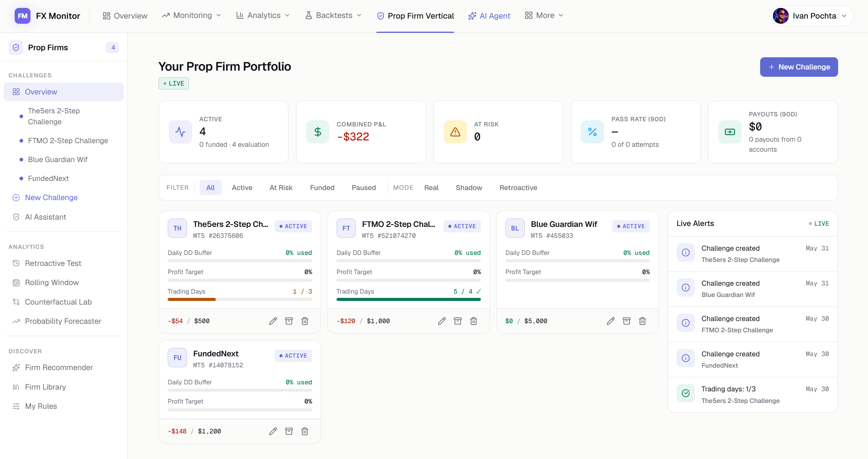Click the TH avatar on The5ers card
The image size is (868, 459).
point(177,228)
